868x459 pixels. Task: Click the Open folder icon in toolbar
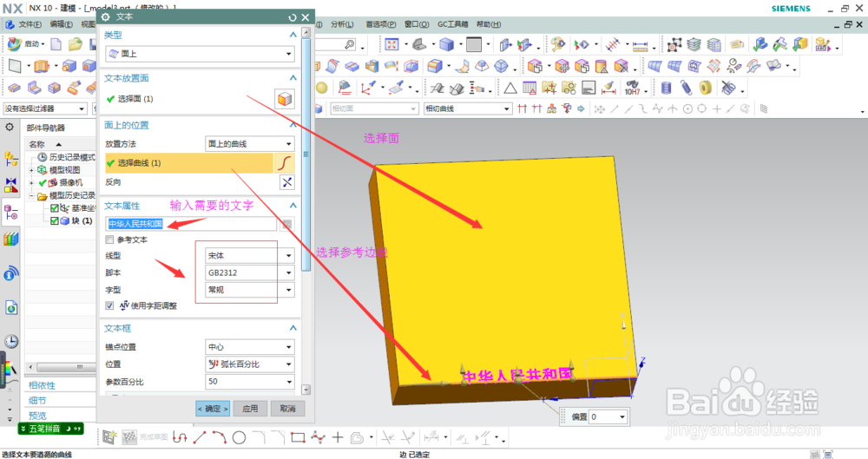[x=75, y=44]
